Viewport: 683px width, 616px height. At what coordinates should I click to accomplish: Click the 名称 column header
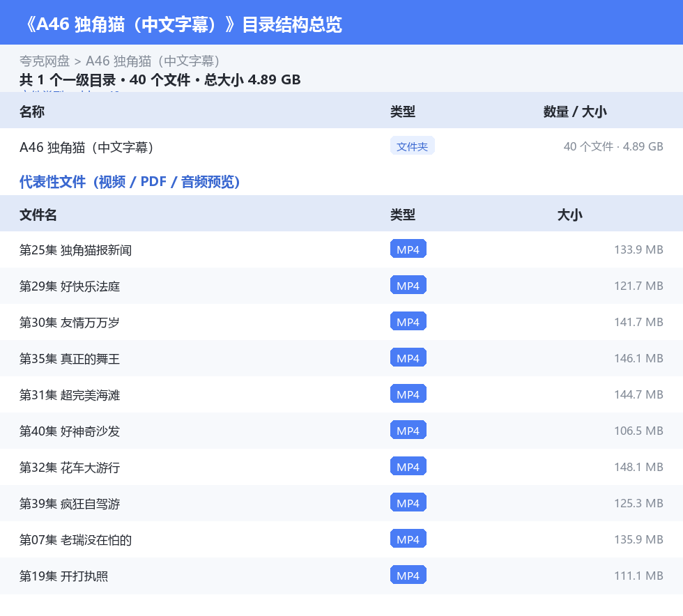click(32, 111)
